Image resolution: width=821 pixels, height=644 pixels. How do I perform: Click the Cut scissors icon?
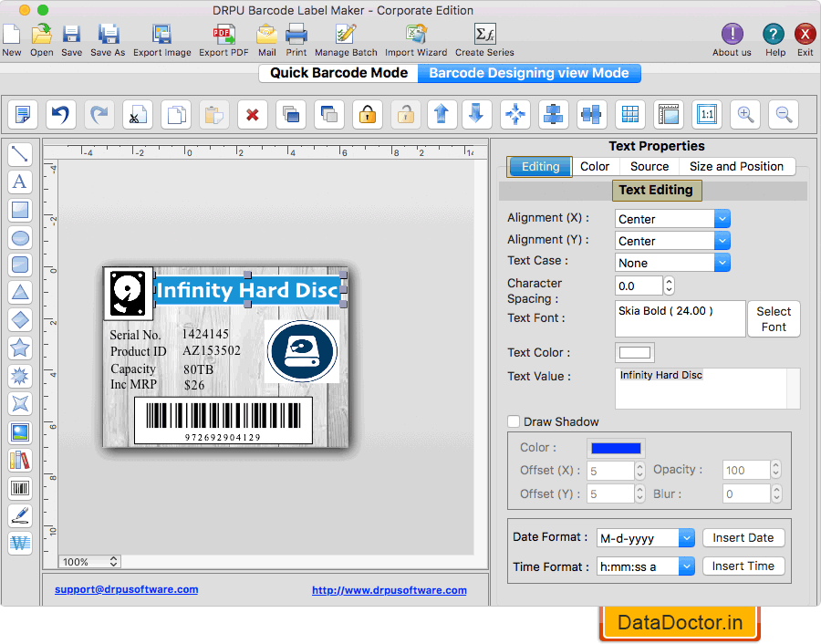coord(137,114)
